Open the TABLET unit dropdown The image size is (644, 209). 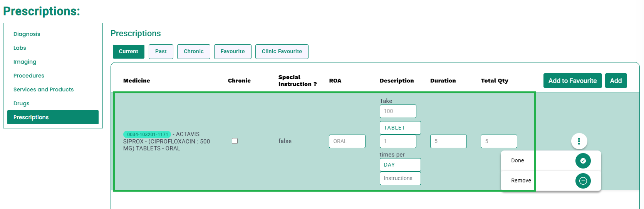coord(400,128)
